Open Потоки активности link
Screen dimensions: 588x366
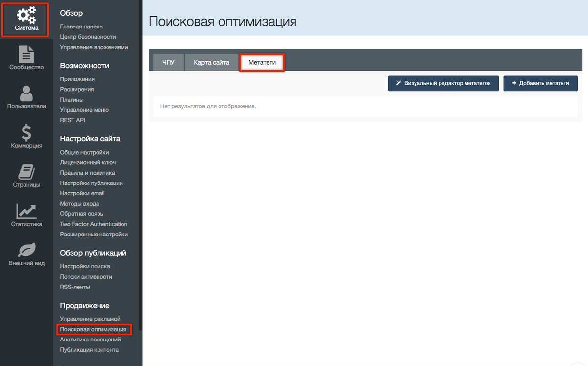[86, 277]
